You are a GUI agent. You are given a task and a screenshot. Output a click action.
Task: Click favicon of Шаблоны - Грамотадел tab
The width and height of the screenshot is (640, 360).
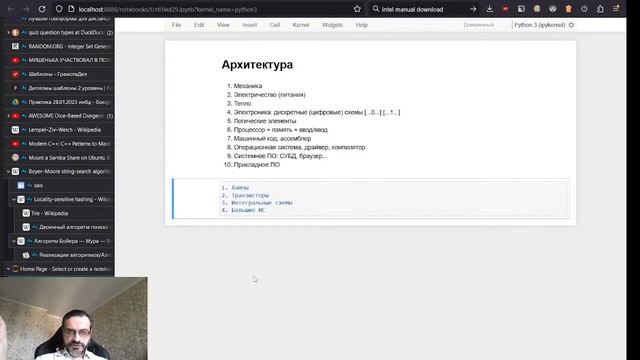(x=15, y=74)
